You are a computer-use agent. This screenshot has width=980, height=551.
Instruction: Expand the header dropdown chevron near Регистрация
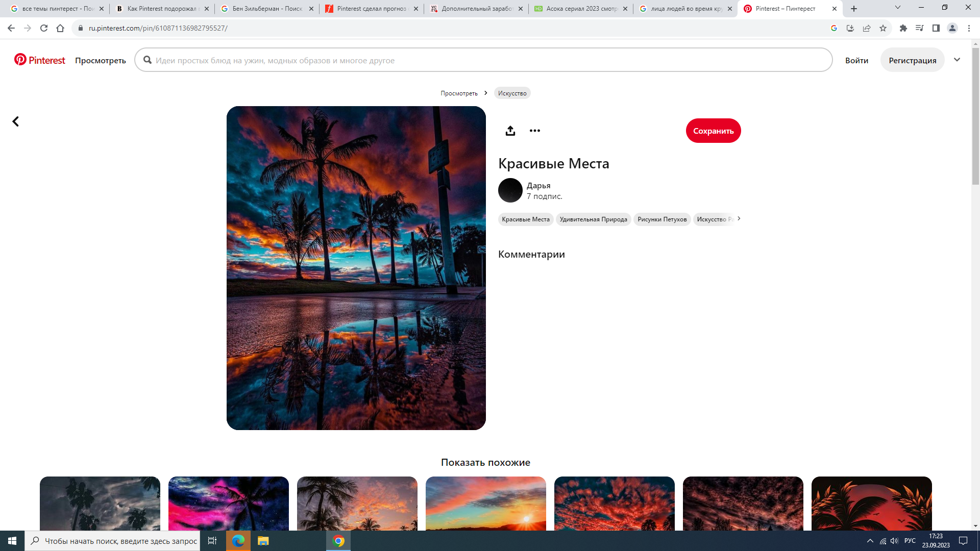(957, 60)
